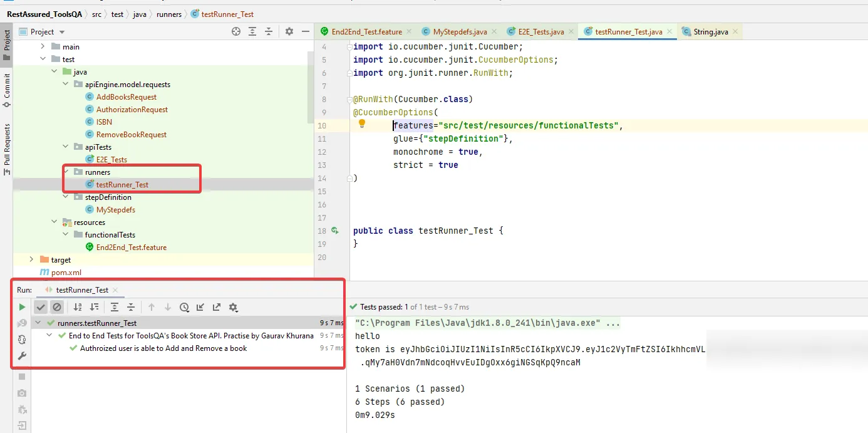Collapse the apiTests package
Image resolution: width=868 pixels, height=433 pixels.
[x=65, y=147]
